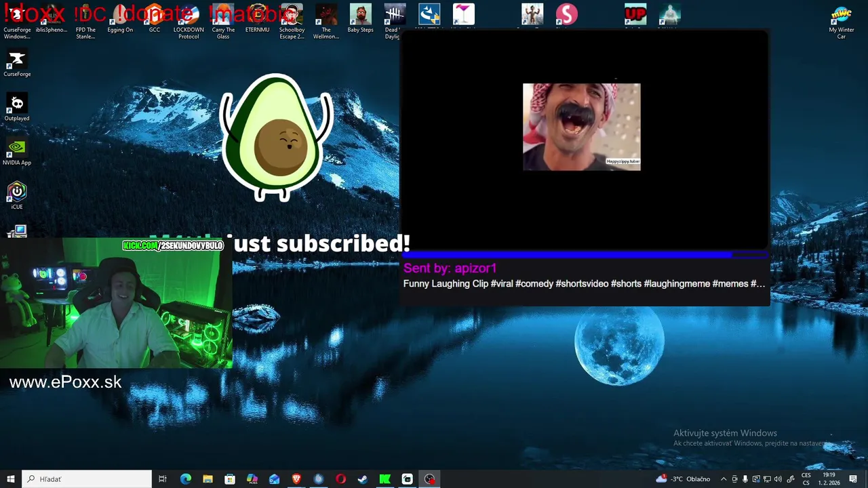Screen dimensions: 868x488
Task: Open My Winter Car desktop shortcut
Action: (x=841, y=22)
